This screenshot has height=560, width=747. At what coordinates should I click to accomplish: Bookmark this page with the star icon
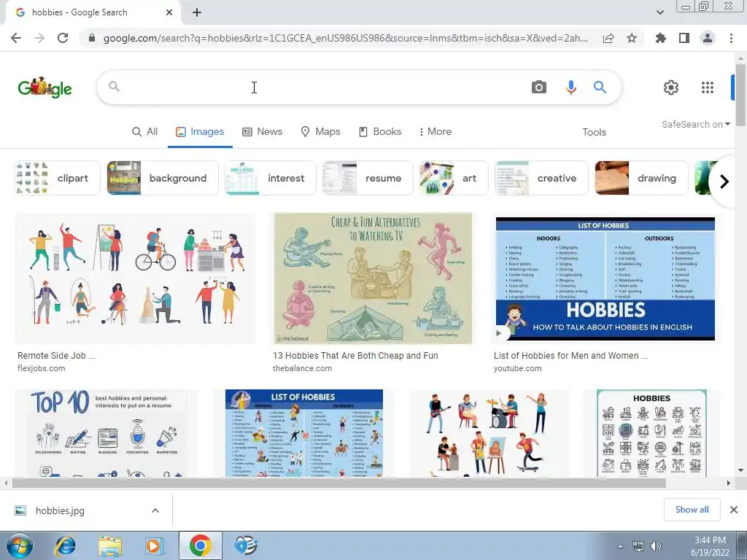632,38
